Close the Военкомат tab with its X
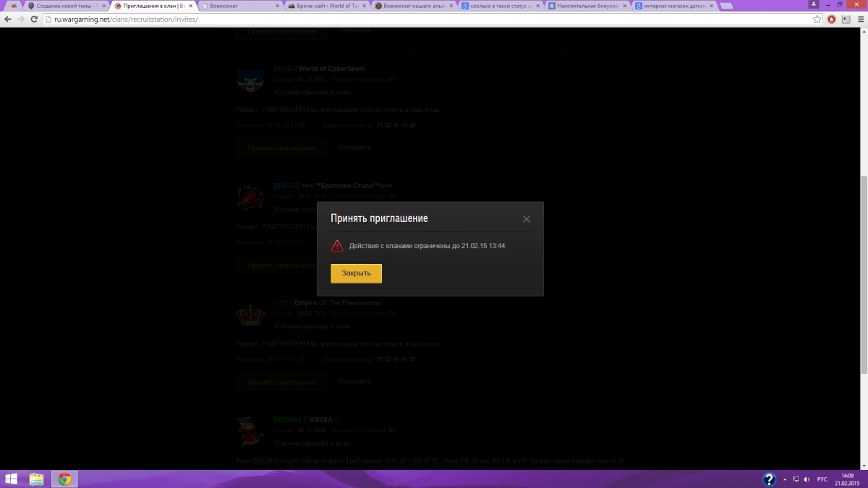The image size is (868, 488). coord(278,6)
